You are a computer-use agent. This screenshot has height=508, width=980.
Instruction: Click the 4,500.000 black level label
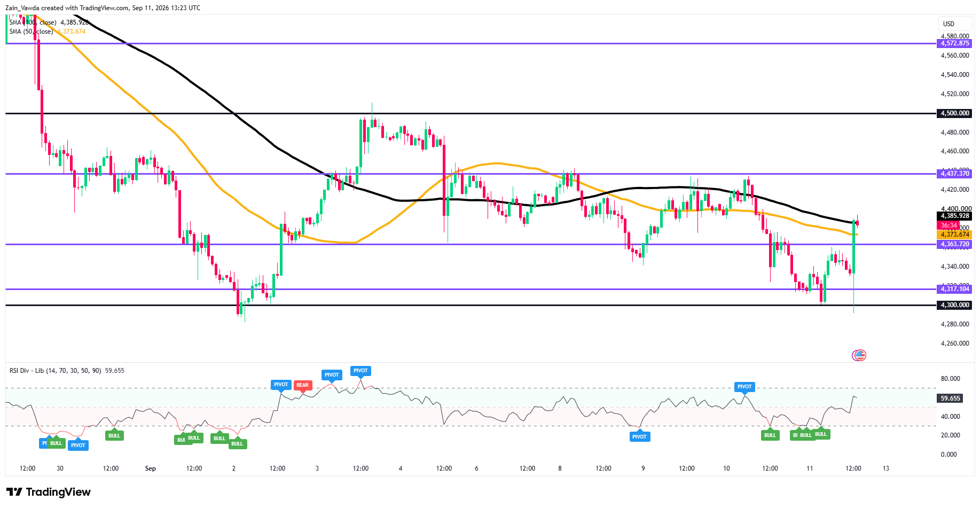tap(954, 113)
